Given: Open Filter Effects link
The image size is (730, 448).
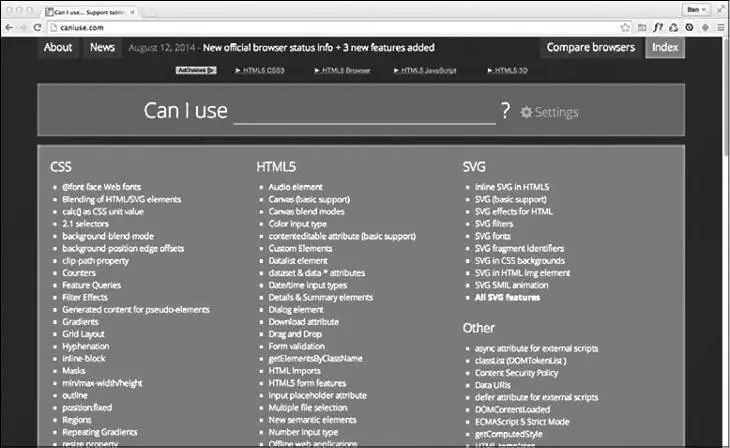Looking at the screenshot, I should click(x=85, y=297).
